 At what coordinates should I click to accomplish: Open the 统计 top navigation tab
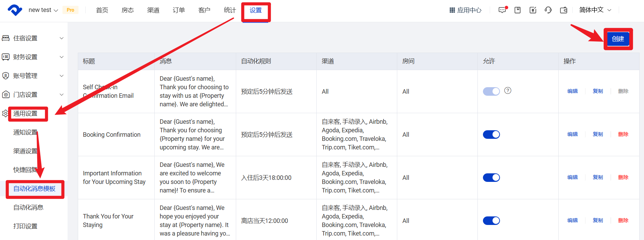point(230,10)
